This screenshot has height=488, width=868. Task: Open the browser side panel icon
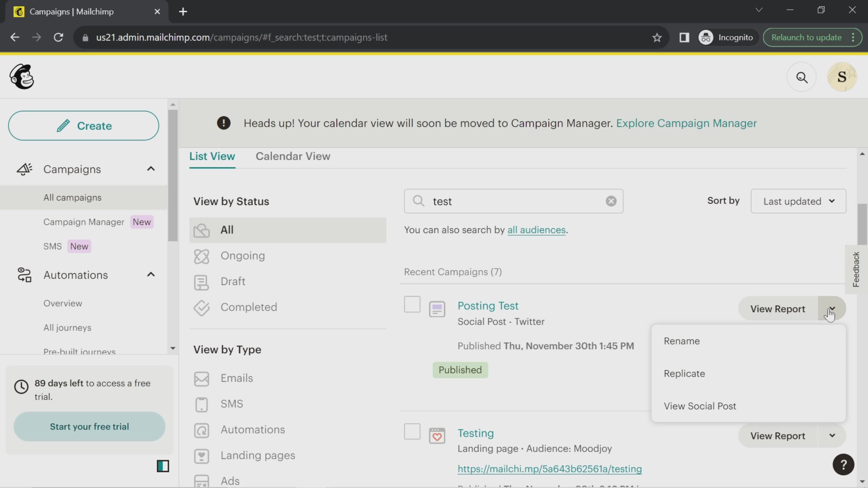coord(684,37)
